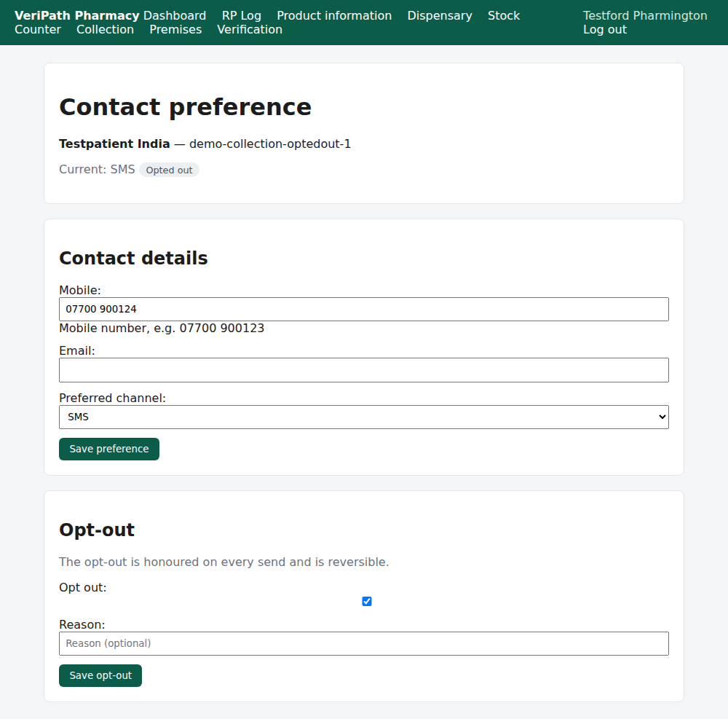Expand the Preferred channel dropdown
The width and height of the screenshot is (728, 719).
pos(364,417)
